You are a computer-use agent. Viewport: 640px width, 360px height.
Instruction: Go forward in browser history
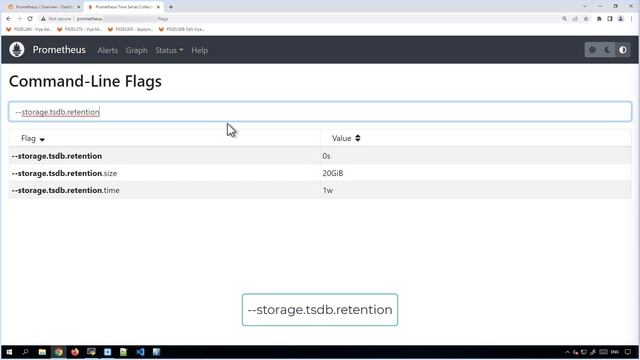[x=19, y=19]
